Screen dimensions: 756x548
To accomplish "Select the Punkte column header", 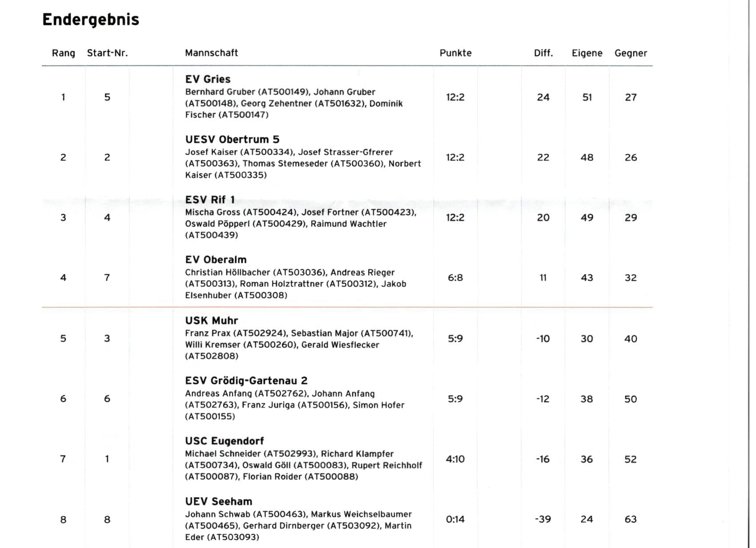I will point(455,53).
